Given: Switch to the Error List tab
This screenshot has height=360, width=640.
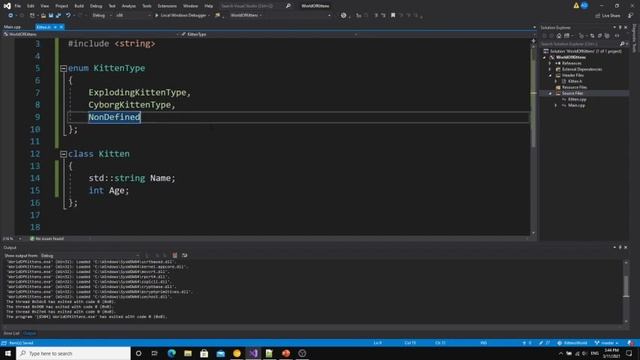Looking at the screenshot, I should [11, 333].
